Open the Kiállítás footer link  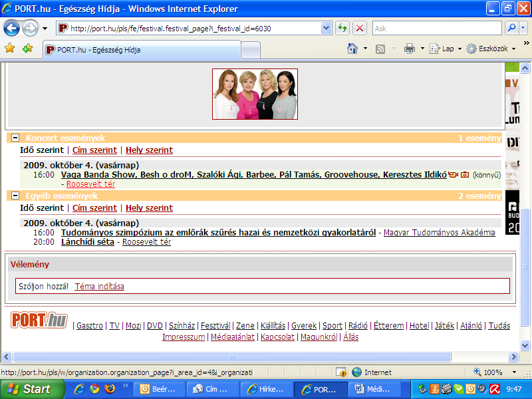click(273, 326)
